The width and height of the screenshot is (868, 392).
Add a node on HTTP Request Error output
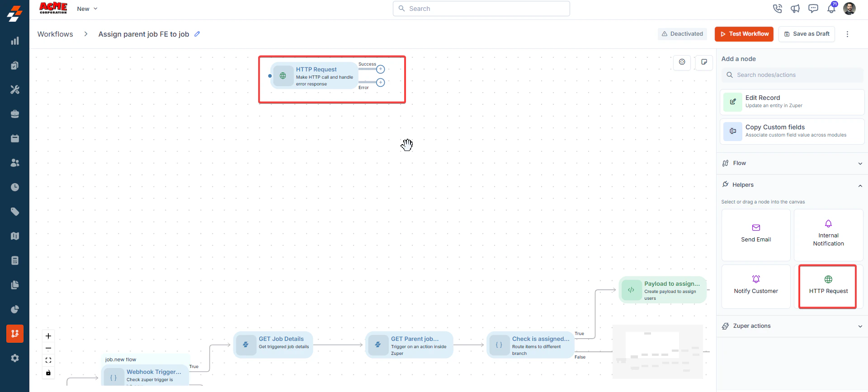click(x=381, y=82)
